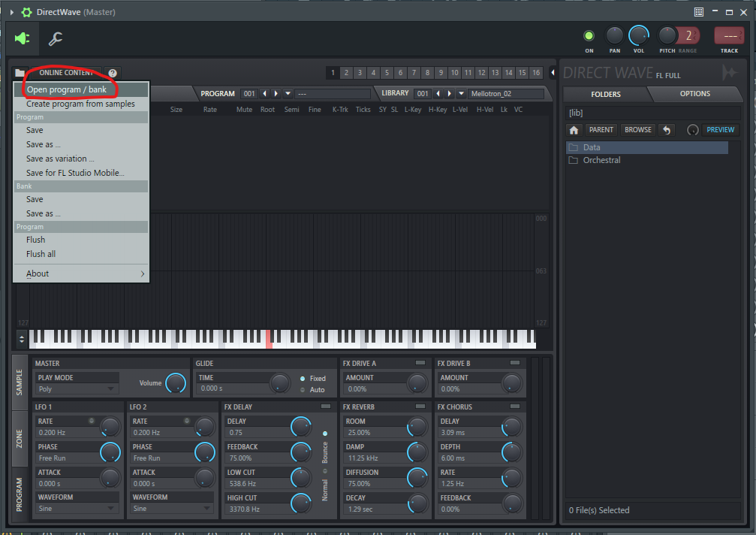
Task: Open the folder icon menu button
Action: coord(20,73)
